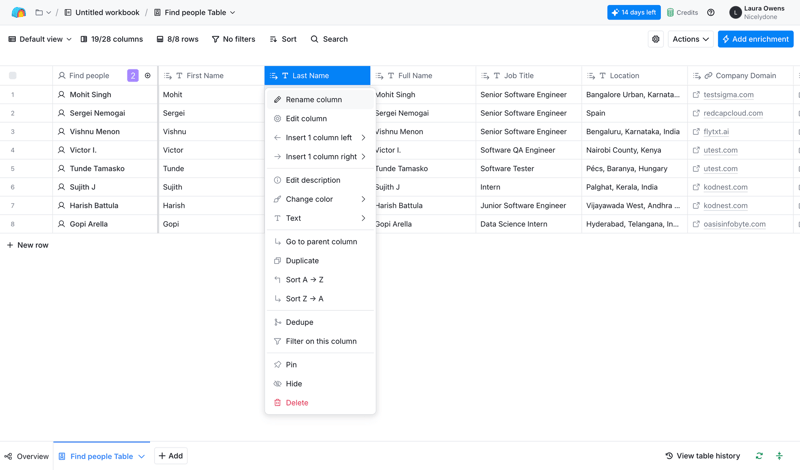
Task: Open the folder icon in top breadcrumb
Action: point(39,13)
